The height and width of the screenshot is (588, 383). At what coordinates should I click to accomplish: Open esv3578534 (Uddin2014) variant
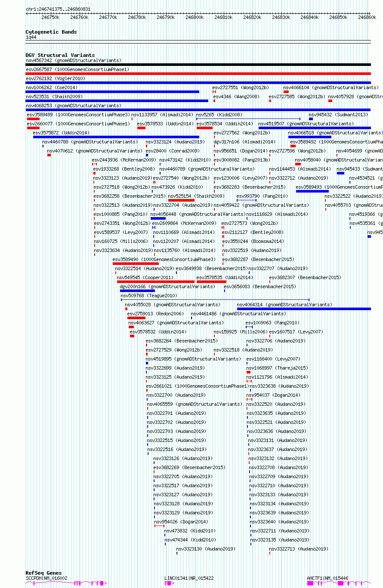225,124
